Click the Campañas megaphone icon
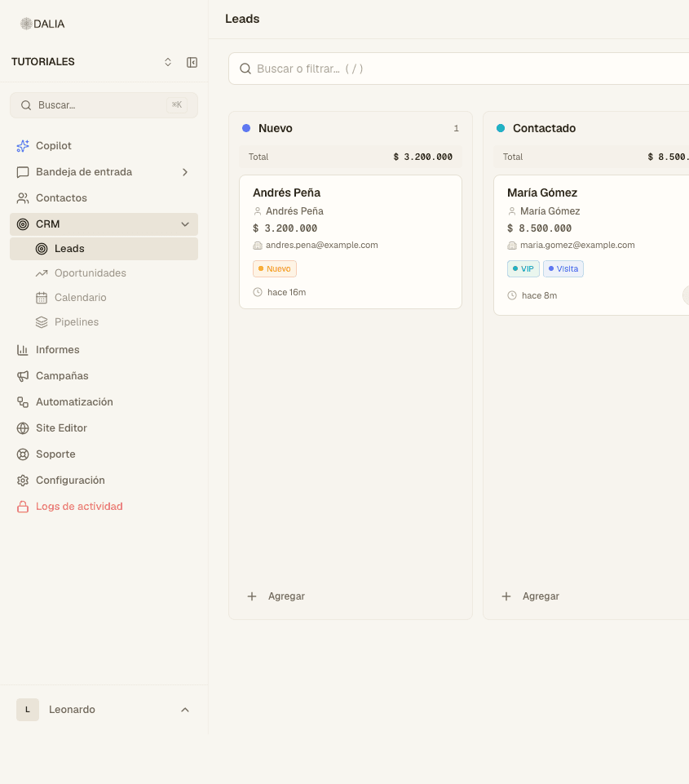689x784 pixels. click(x=23, y=376)
